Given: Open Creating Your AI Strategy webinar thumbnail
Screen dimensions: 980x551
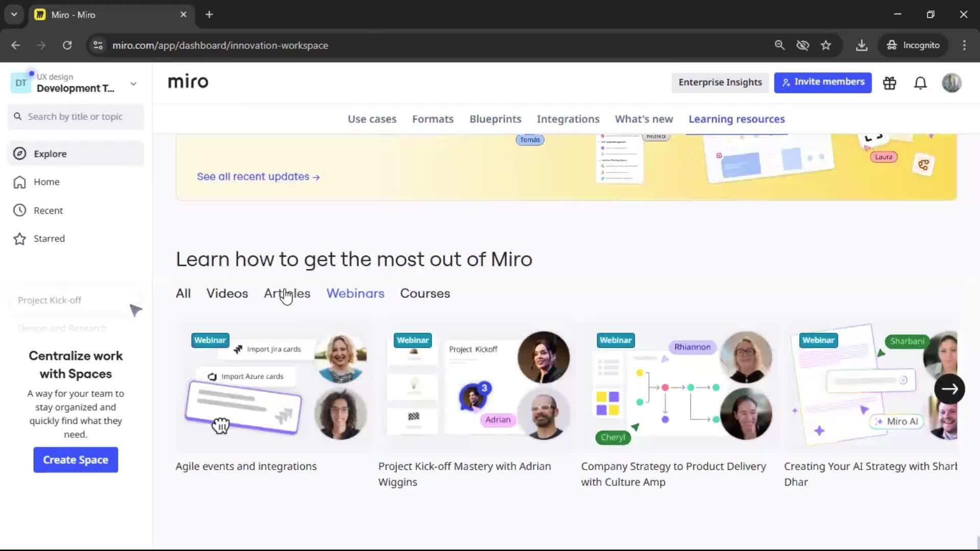Looking at the screenshot, I should (871, 386).
